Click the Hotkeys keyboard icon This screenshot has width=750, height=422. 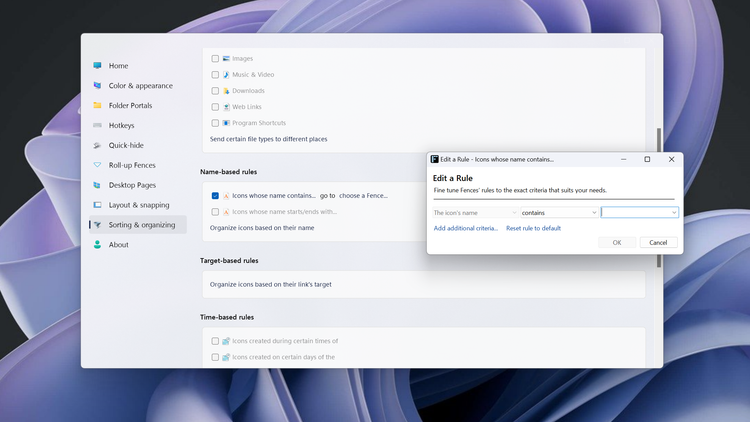tap(97, 125)
